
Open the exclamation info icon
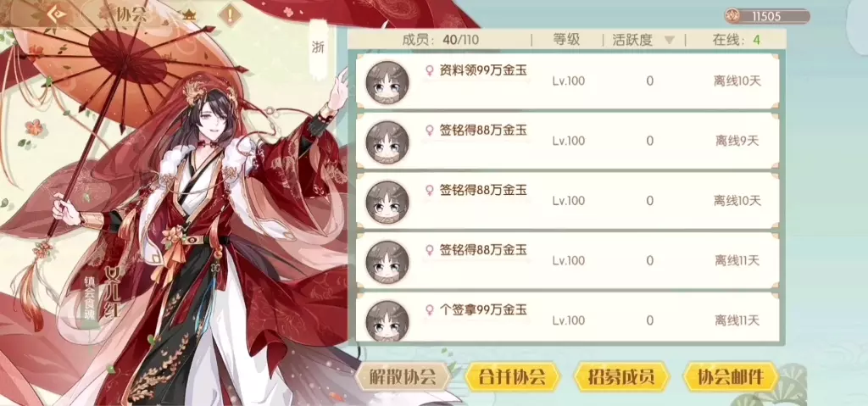coord(229,14)
